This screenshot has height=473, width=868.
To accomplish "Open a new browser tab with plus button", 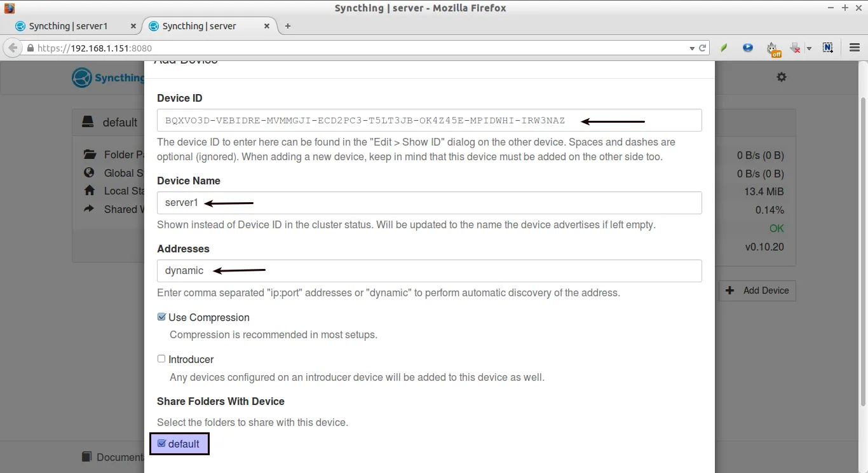I will (x=288, y=26).
